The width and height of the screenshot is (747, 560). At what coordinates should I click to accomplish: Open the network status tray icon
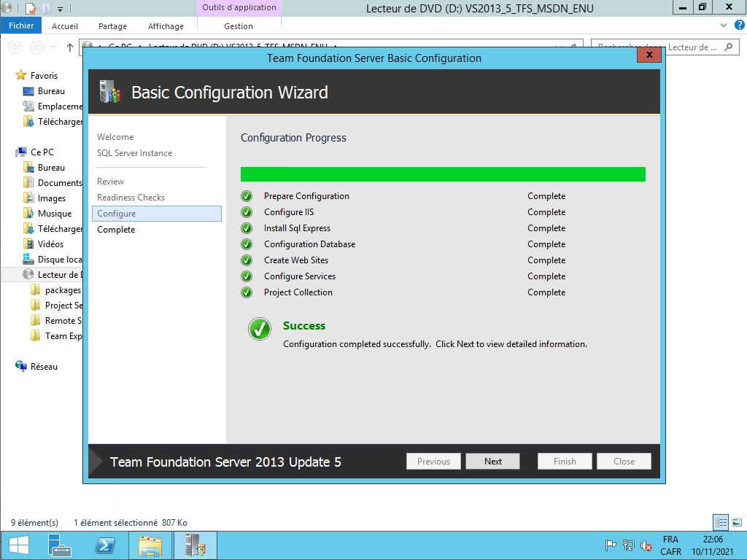point(629,545)
